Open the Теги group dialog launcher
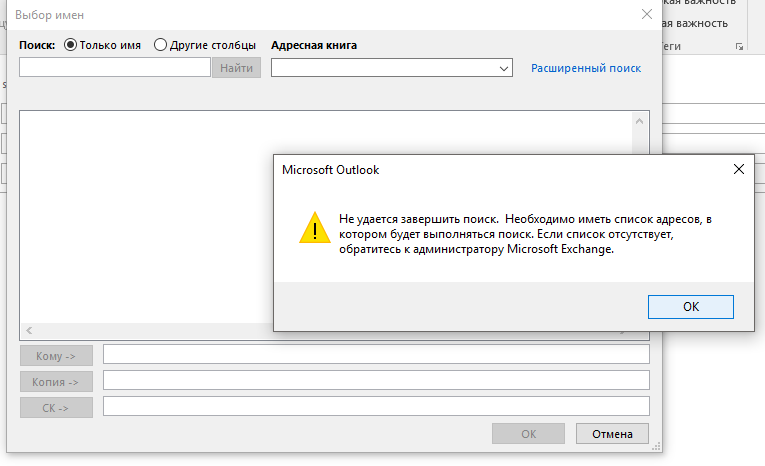This screenshot has width=765, height=466. [x=739, y=46]
